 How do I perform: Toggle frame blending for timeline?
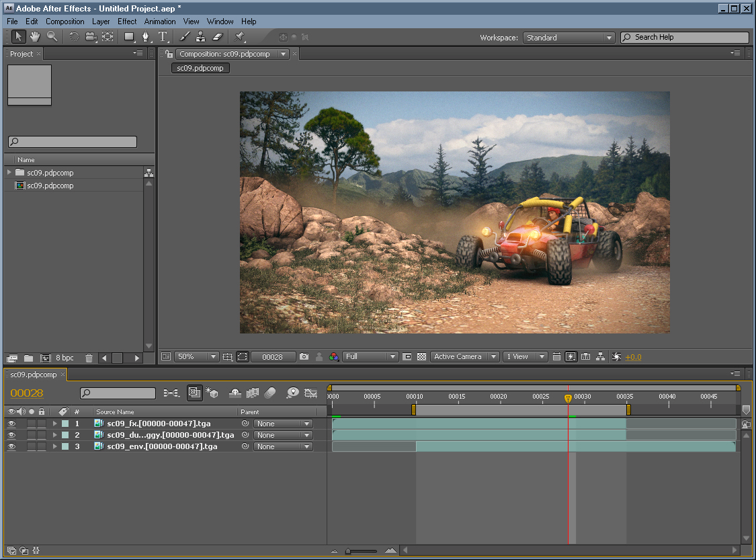(x=253, y=393)
